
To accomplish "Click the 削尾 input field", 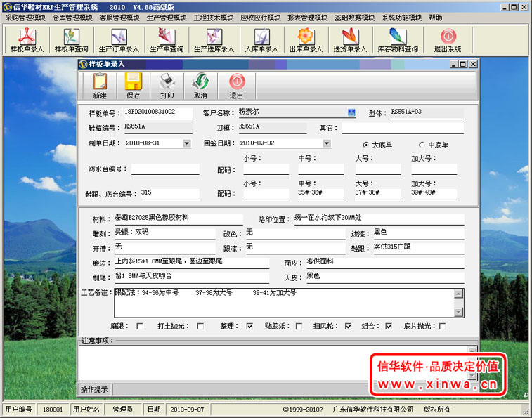I will (192, 277).
